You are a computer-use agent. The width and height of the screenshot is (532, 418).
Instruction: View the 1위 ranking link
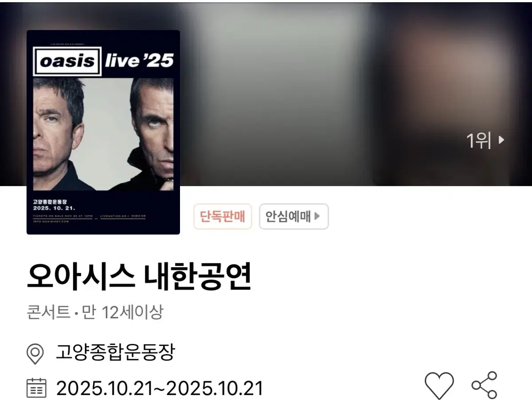click(x=485, y=141)
